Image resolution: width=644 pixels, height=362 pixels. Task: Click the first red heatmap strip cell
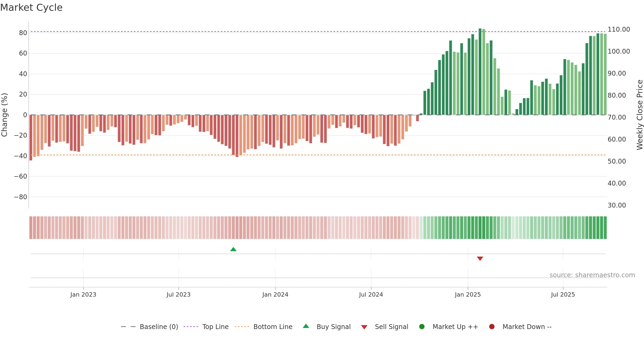coord(31,228)
